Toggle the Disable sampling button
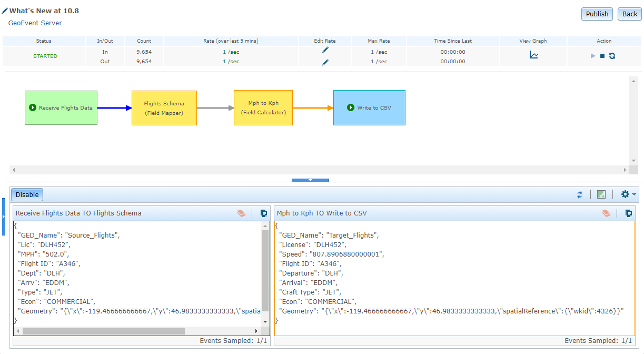644x354 pixels. coord(27,194)
